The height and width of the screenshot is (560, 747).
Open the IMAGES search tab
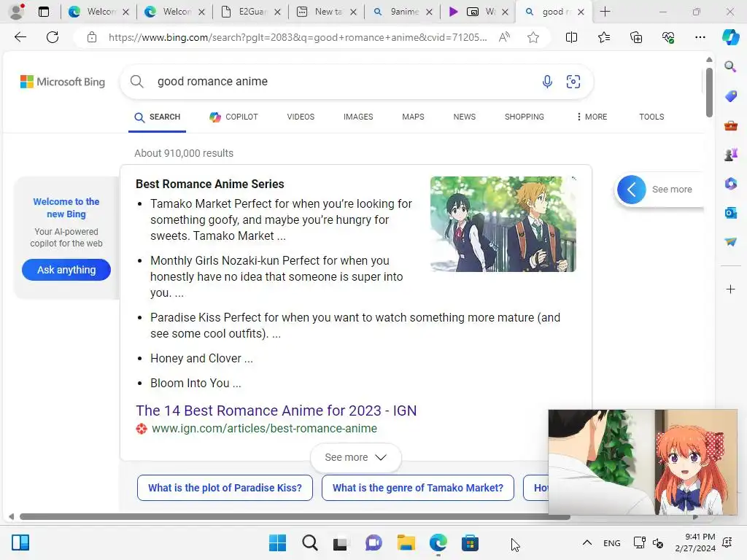point(358,117)
